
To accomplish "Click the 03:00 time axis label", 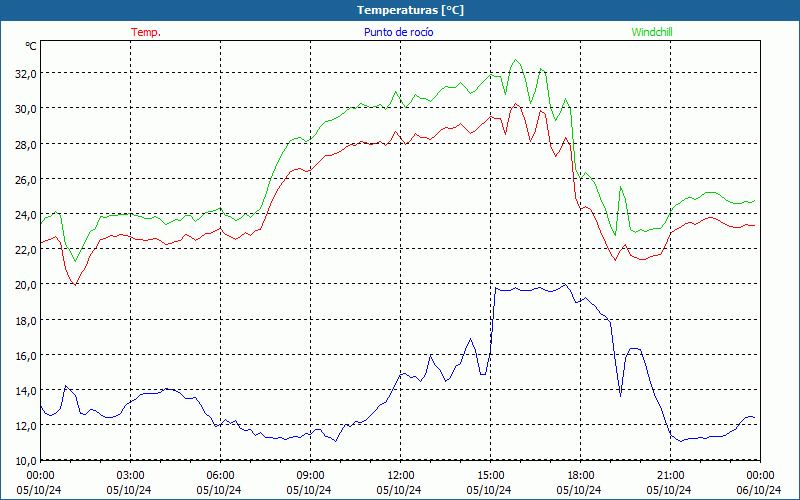I will 130,476.
